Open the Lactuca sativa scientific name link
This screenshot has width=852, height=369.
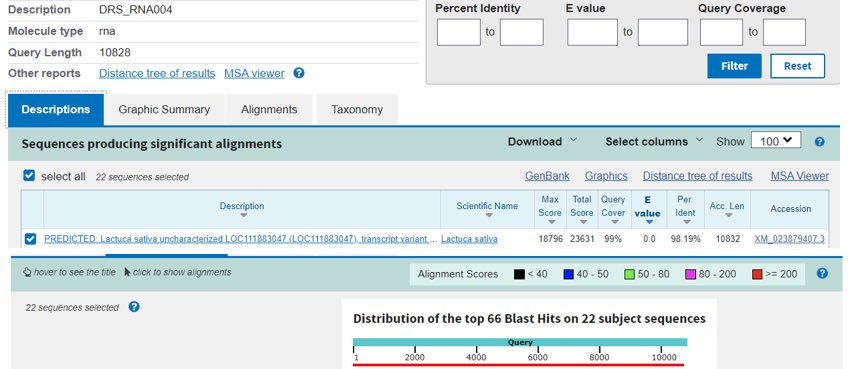(x=469, y=239)
